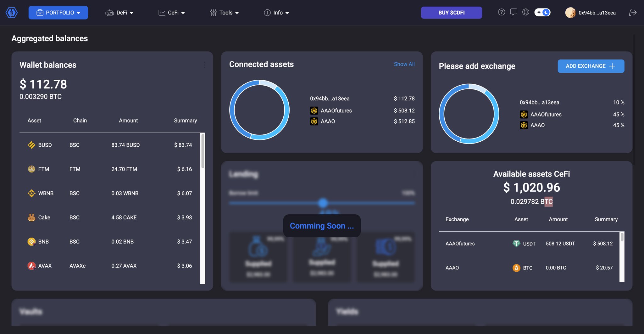Image resolution: width=644 pixels, height=334 pixels.
Task: Expand the Tools dropdown arrow
Action: [x=237, y=13]
